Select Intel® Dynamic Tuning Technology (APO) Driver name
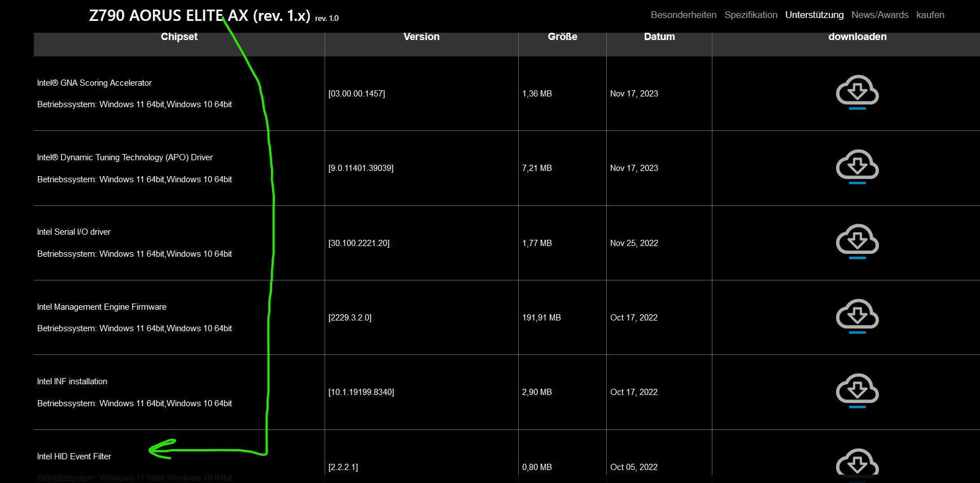The image size is (980, 483). tap(125, 157)
